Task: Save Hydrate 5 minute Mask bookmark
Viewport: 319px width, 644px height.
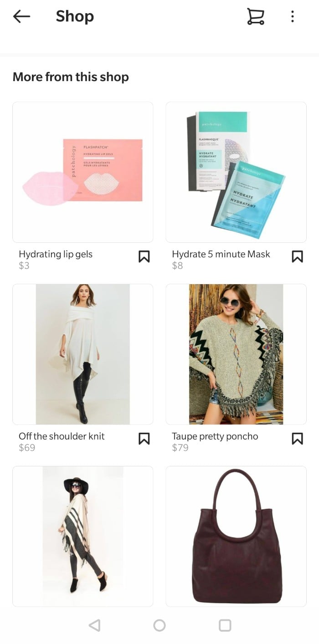Action: (297, 256)
